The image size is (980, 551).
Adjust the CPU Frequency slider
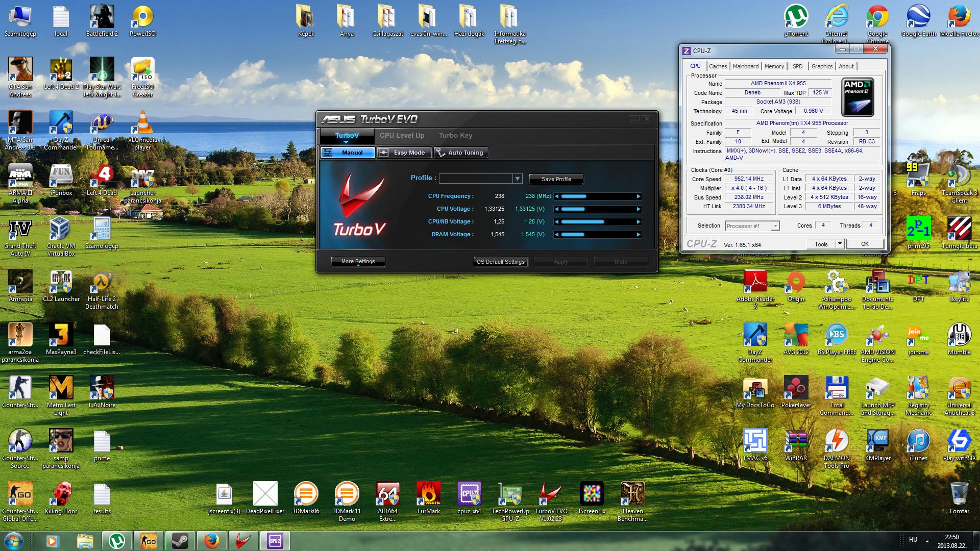pyautogui.click(x=598, y=196)
